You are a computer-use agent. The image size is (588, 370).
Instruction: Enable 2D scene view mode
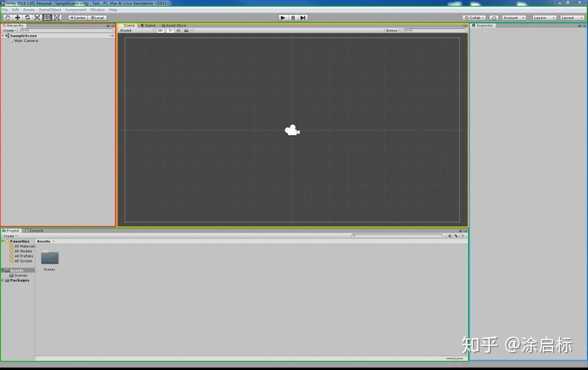point(161,30)
